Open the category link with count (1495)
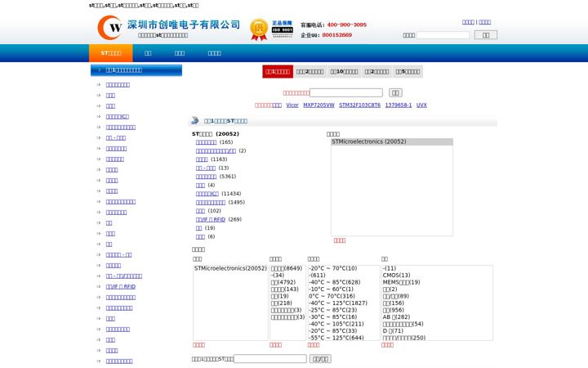The height and width of the screenshot is (368, 588). tap(211, 203)
